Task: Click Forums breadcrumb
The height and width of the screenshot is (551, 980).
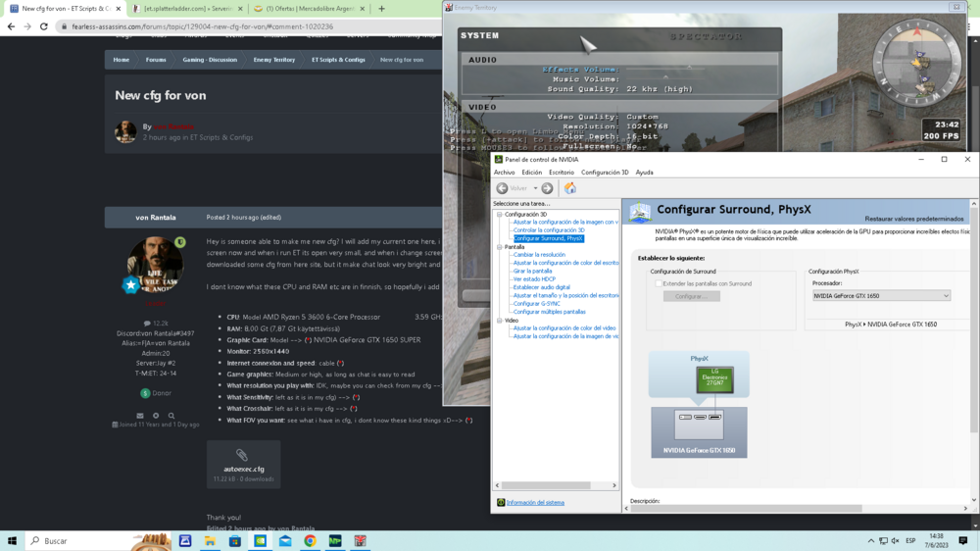Action: pos(156,60)
